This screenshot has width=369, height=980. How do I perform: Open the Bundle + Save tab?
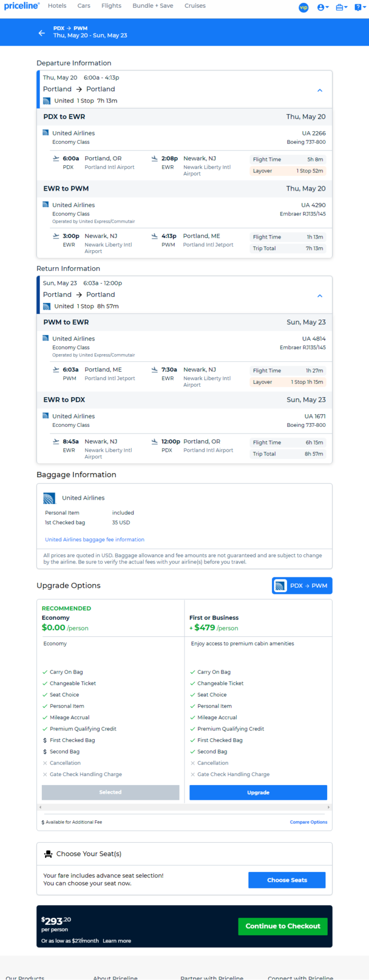(x=153, y=6)
